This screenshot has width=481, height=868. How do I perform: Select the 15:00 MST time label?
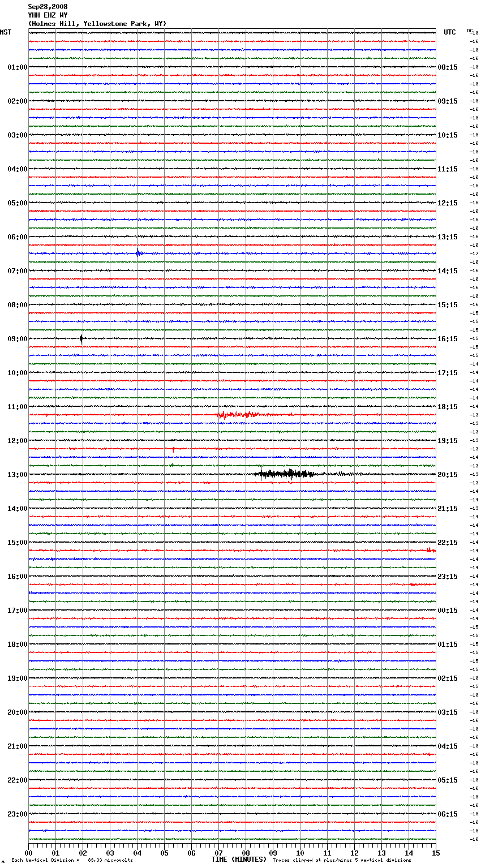18,543
